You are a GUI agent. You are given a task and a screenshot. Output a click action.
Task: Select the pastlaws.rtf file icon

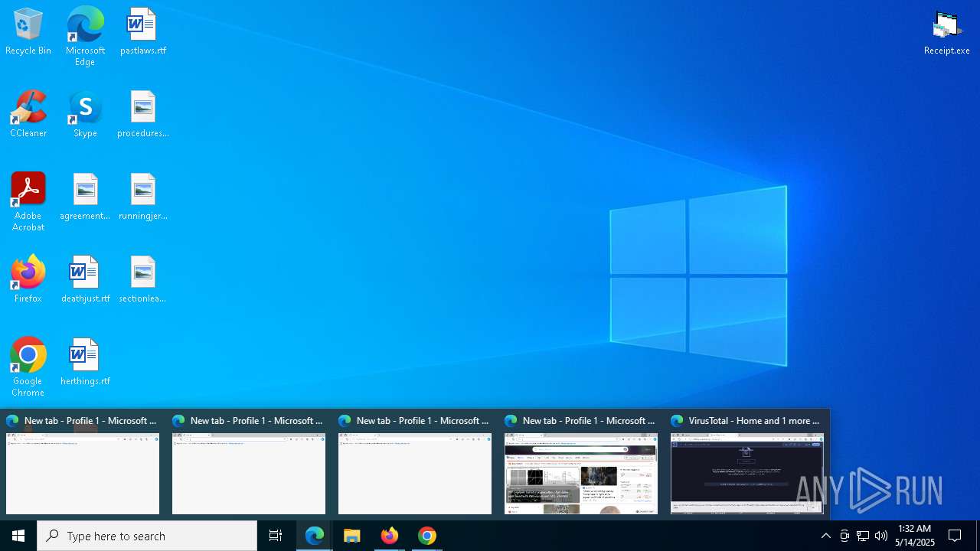click(x=143, y=32)
